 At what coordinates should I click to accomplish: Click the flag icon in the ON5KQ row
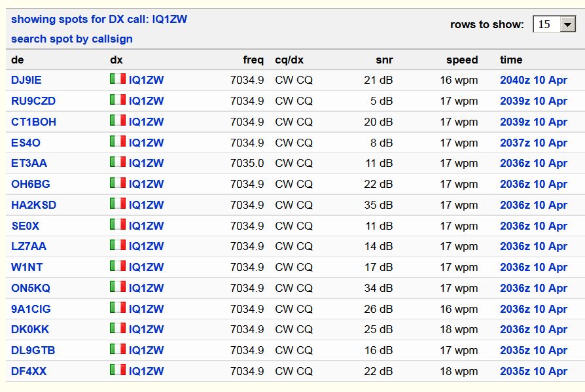(x=118, y=287)
